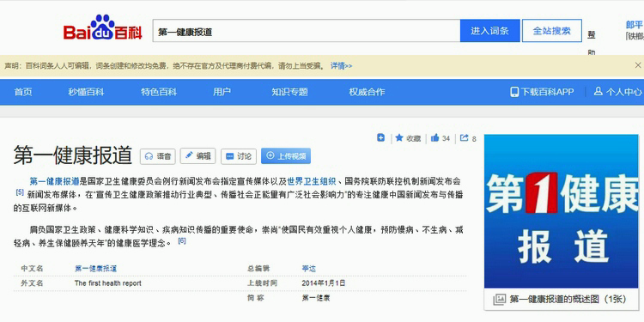Viewport: 644px width, 322px height.
Task: Click the text 'The first health report'
Action: (108, 283)
